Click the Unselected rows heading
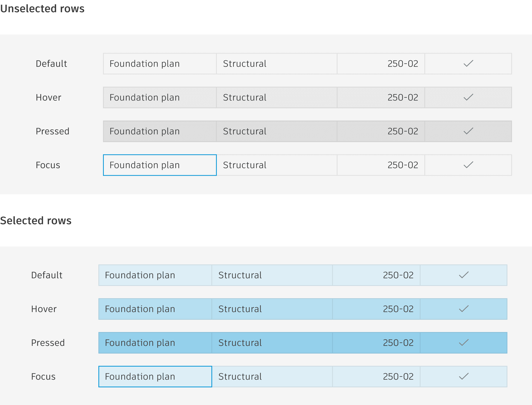 (x=42, y=9)
